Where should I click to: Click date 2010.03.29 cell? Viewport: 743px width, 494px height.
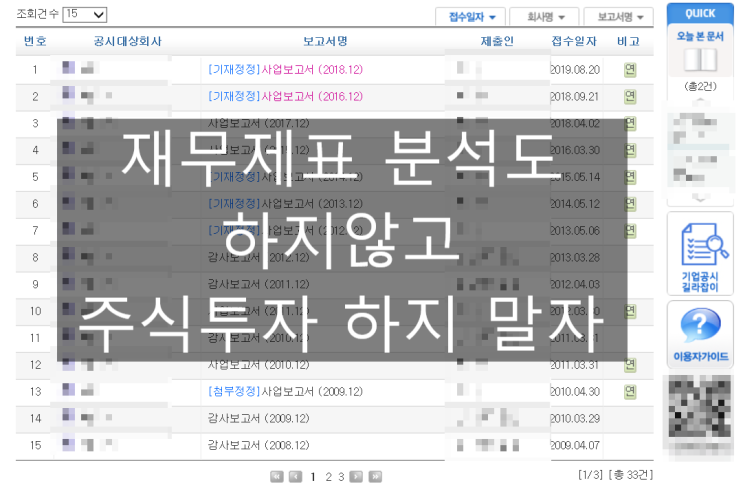pyautogui.click(x=575, y=419)
